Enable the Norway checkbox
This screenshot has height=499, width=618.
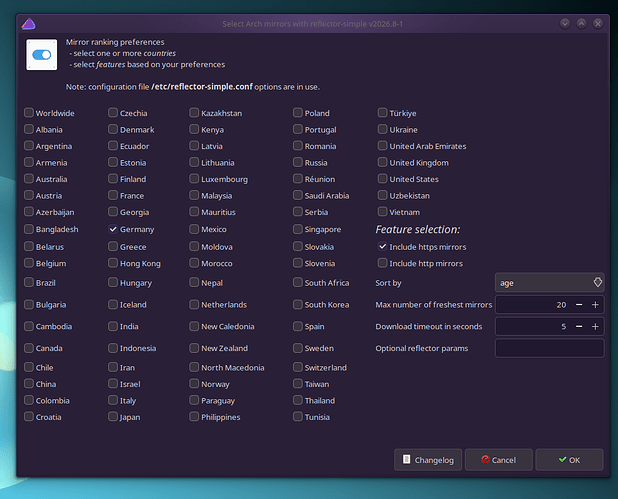[194, 384]
